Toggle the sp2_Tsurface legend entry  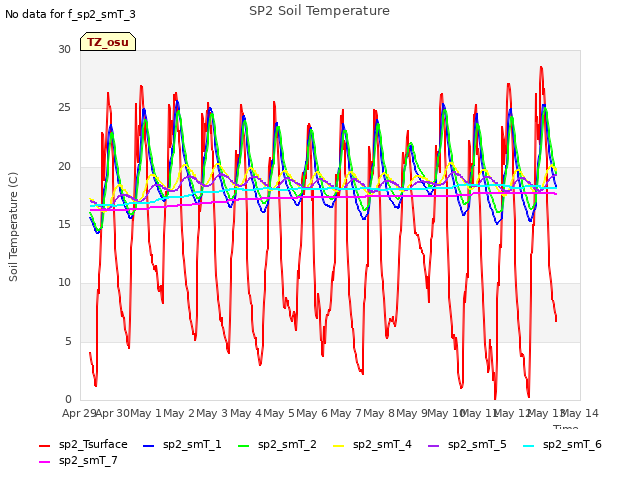(84, 444)
